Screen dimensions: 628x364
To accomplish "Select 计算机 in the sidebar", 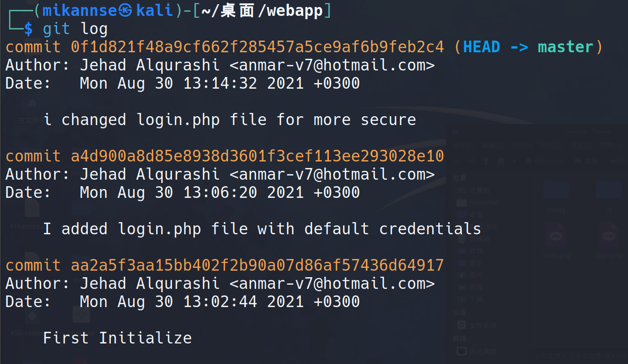I will [479, 190].
